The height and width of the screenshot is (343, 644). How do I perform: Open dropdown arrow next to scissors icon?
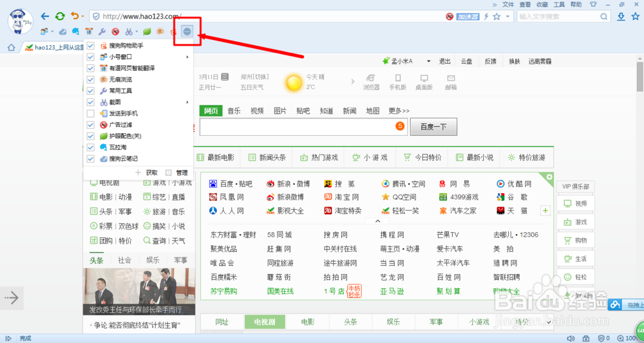point(137,31)
